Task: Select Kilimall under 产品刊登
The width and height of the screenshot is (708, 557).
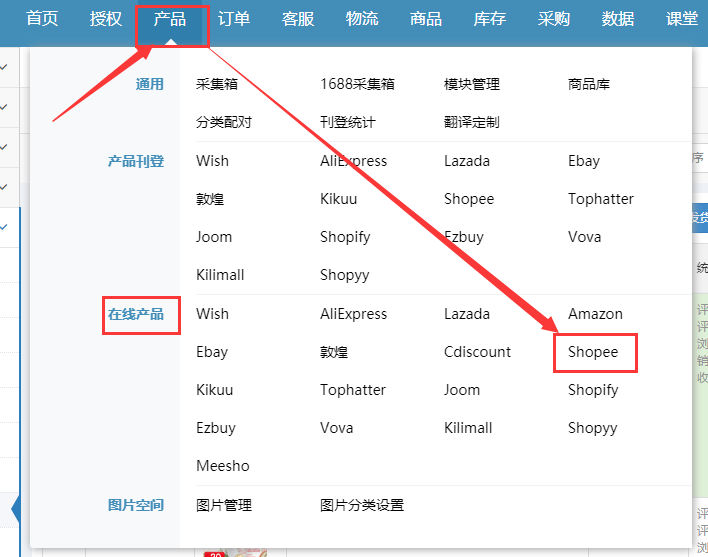Action: click(220, 274)
